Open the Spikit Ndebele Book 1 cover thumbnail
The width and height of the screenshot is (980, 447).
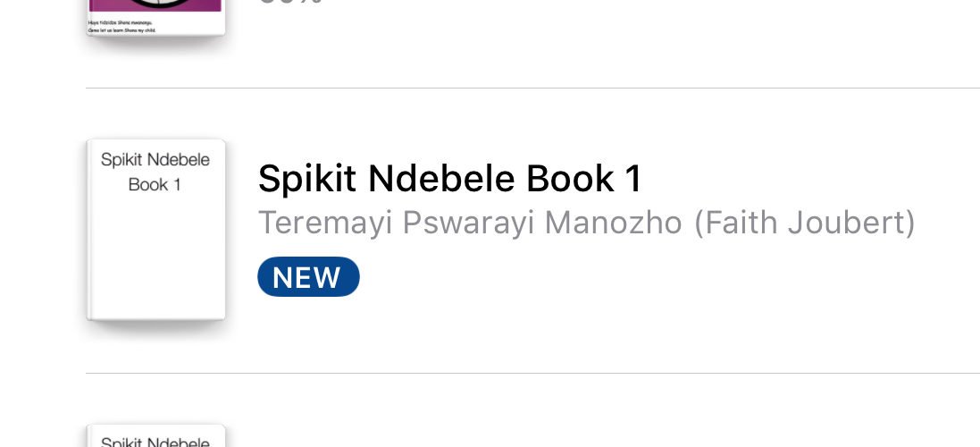pyautogui.click(x=155, y=229)
